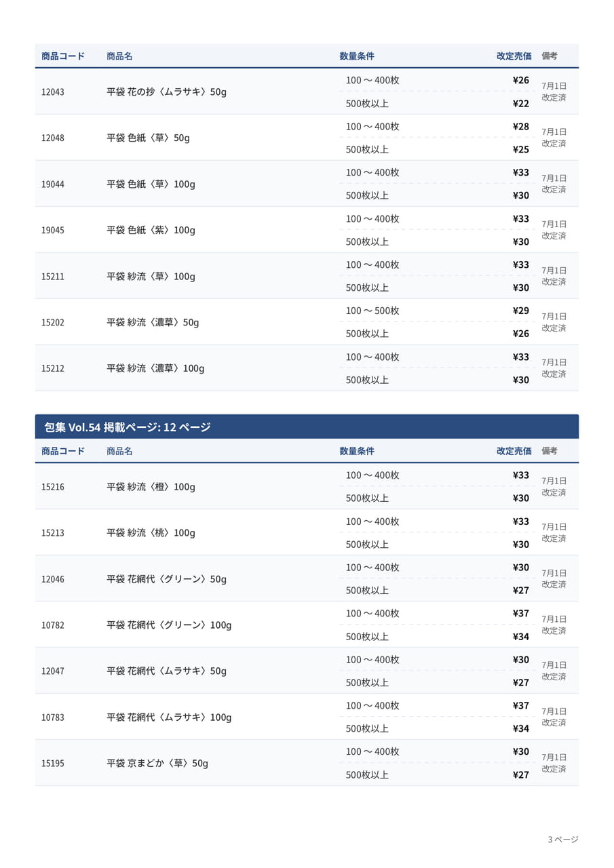Select product code 19045
Screen dimensions: 614x868
[x=53, y=230]
